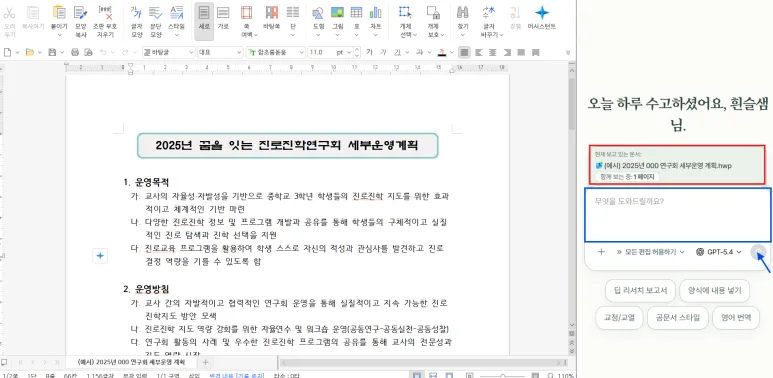Expand the toolbar overflow chevron

coord(568,52)
